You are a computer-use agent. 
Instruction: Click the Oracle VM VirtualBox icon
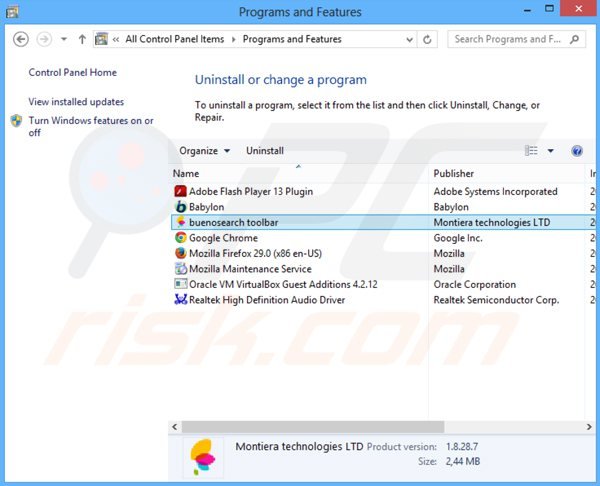coord(180,284)
